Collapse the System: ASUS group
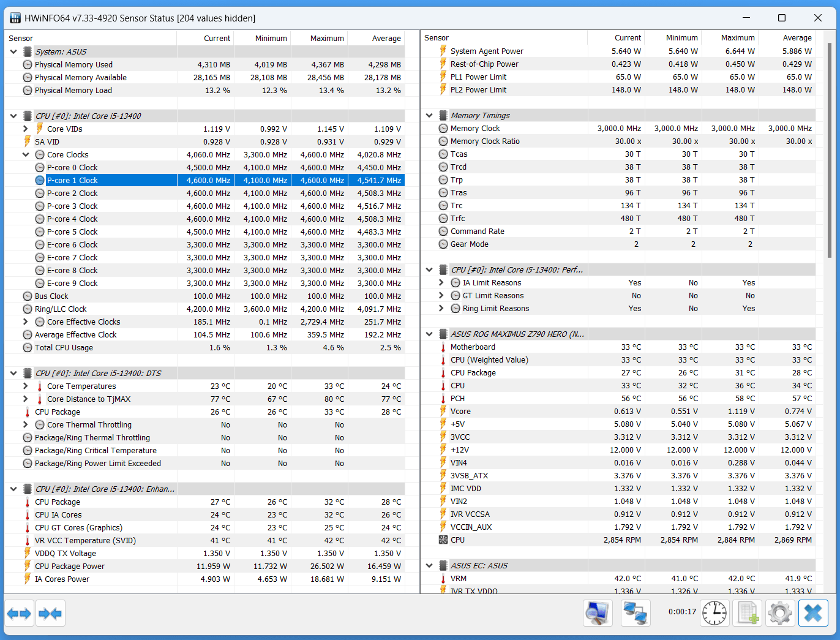Screen dimensions: 840x640 coord(13,51)
